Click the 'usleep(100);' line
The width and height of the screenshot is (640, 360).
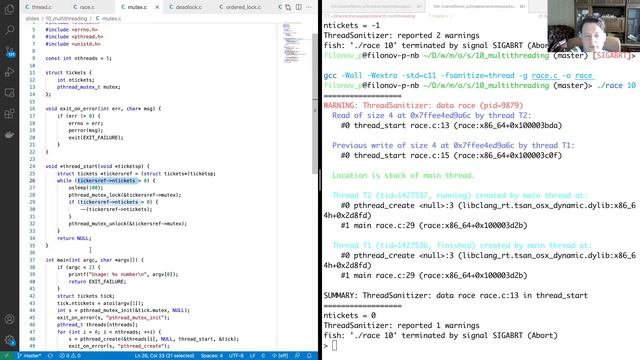[x=86, y=188]
